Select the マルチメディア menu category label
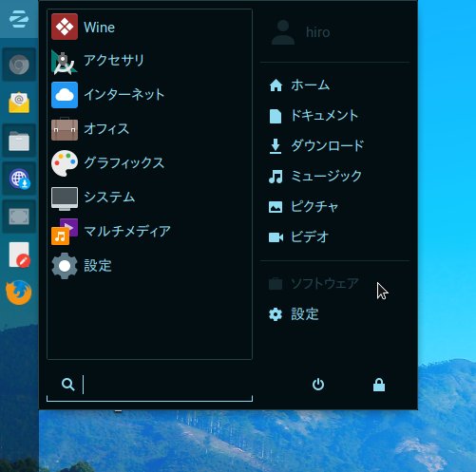The height and width of the screenshot is (472, 476). tap(127, 232)
